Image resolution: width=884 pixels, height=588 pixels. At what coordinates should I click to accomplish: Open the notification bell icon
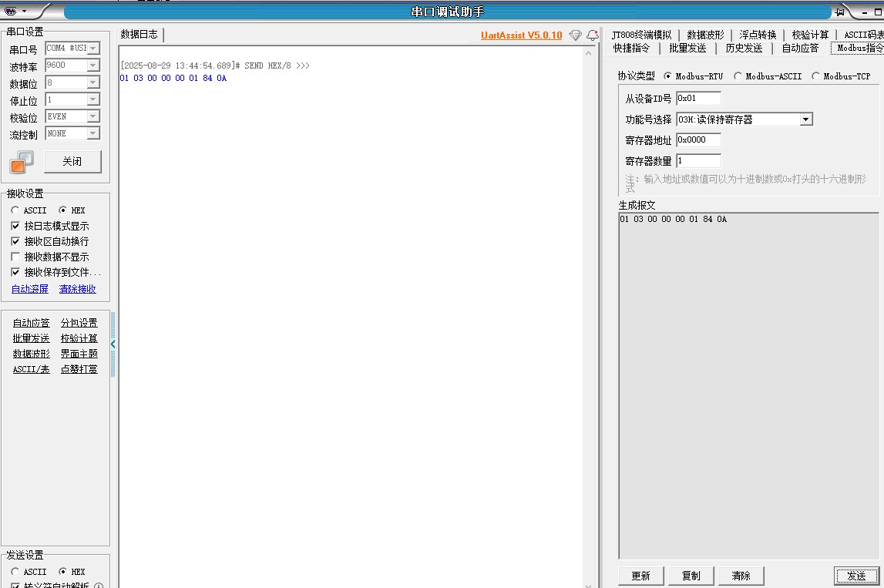(x=592, y=35)
